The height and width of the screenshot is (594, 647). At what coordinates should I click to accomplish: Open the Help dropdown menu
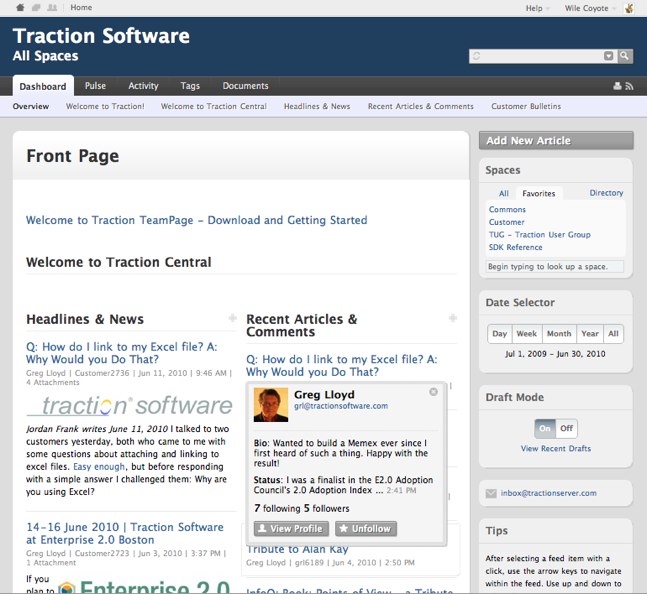tap(538, 8)
